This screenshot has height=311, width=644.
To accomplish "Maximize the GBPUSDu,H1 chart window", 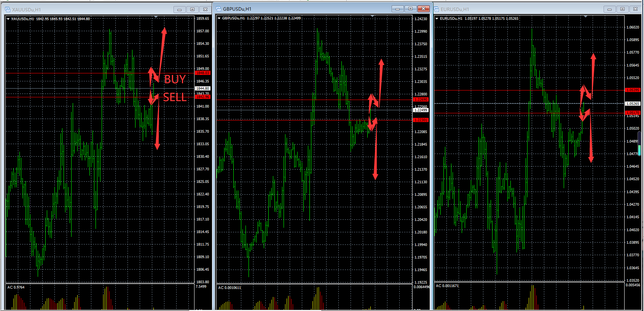I will click(x=410, y=9).
